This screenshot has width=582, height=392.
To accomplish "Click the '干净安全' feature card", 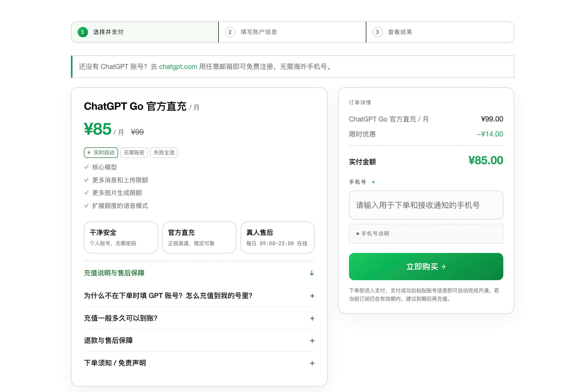I will coord(121,237).
